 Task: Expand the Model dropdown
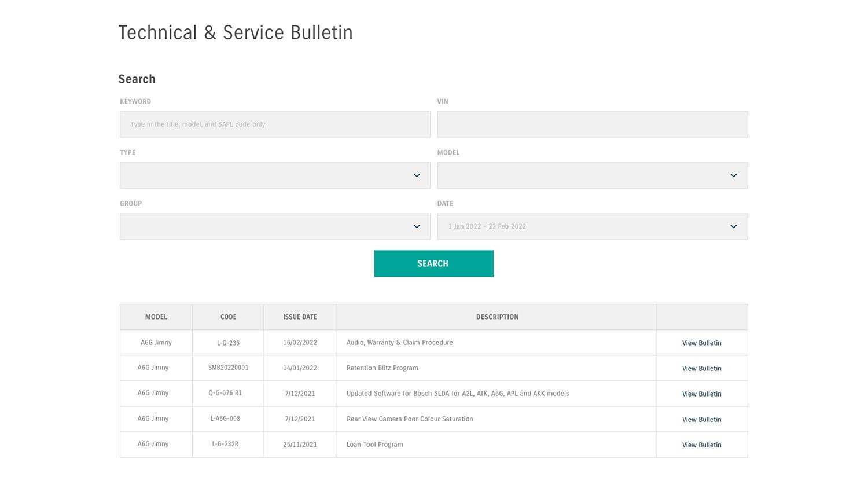pyautogui.click(x=583, y=175)
